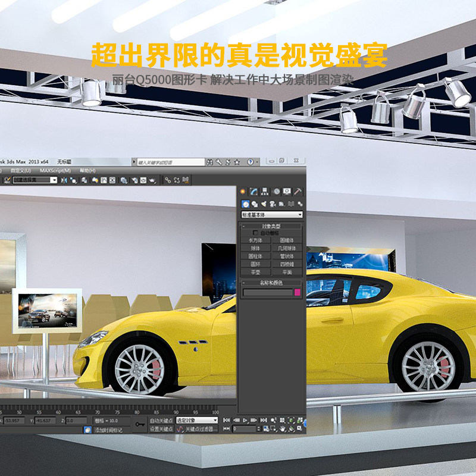Open the Hierarchy tab in the command panel

point(265,191)
